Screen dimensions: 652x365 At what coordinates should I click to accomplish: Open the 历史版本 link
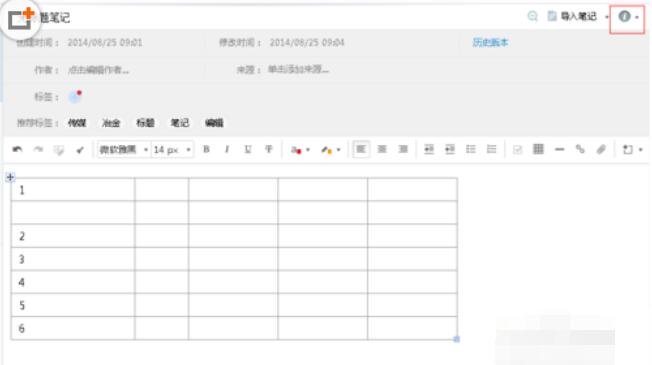coord(490,42)
